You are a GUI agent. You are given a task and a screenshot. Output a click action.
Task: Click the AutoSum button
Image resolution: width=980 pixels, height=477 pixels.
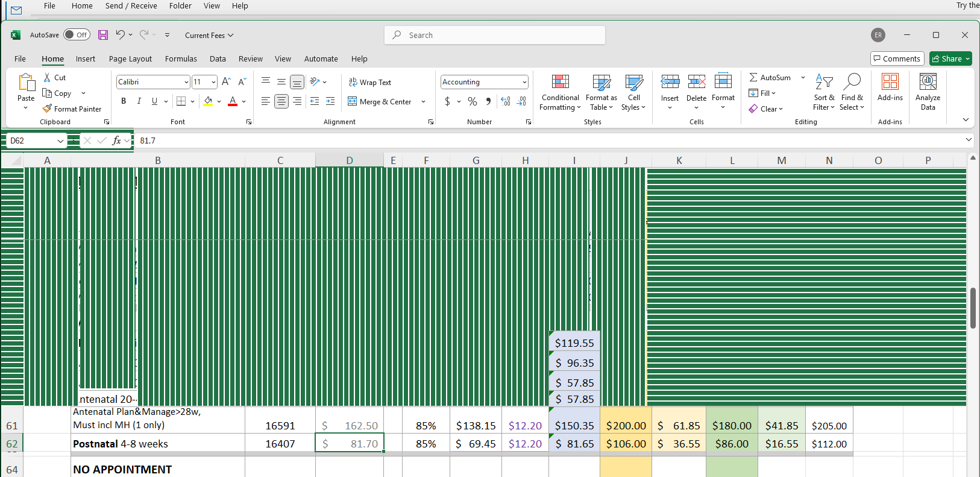(x=770, y=77)
